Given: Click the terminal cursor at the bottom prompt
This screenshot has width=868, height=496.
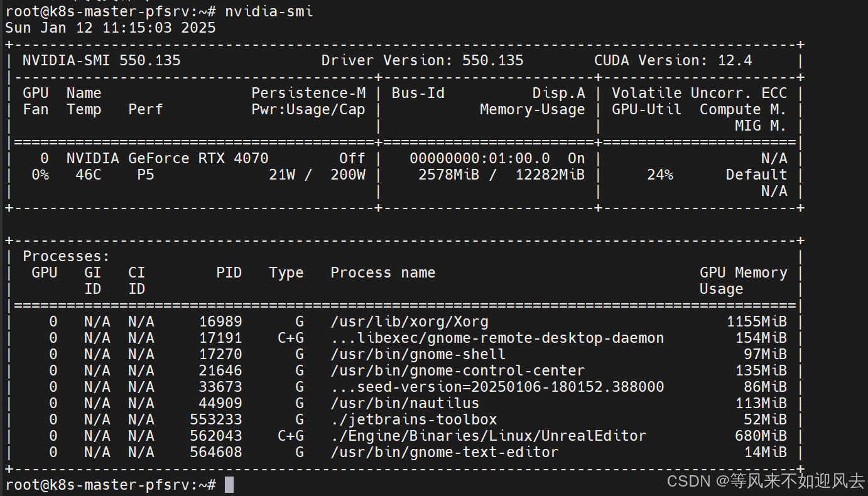Looking at the screenshot, I should (x=229, y=485).
